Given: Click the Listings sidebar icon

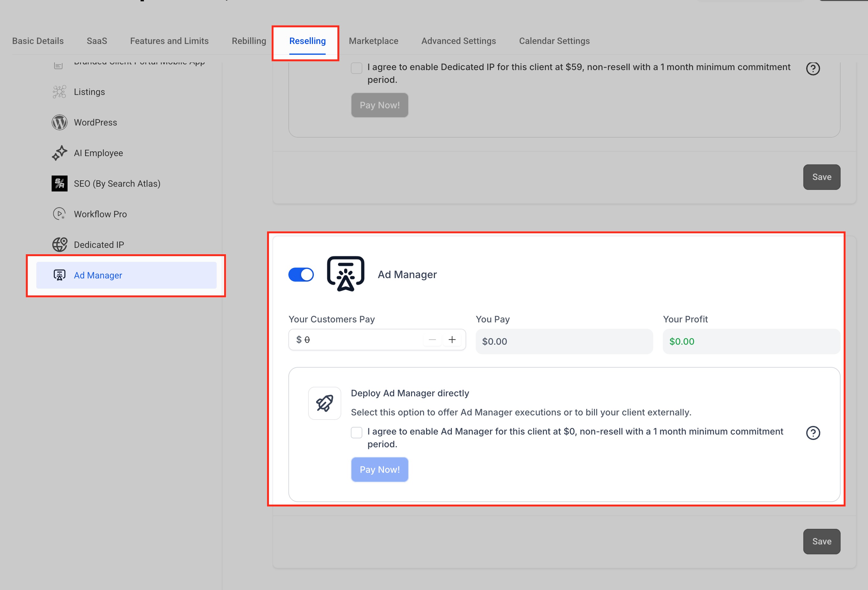Looking at the screenshot, I should coord(59,92).
